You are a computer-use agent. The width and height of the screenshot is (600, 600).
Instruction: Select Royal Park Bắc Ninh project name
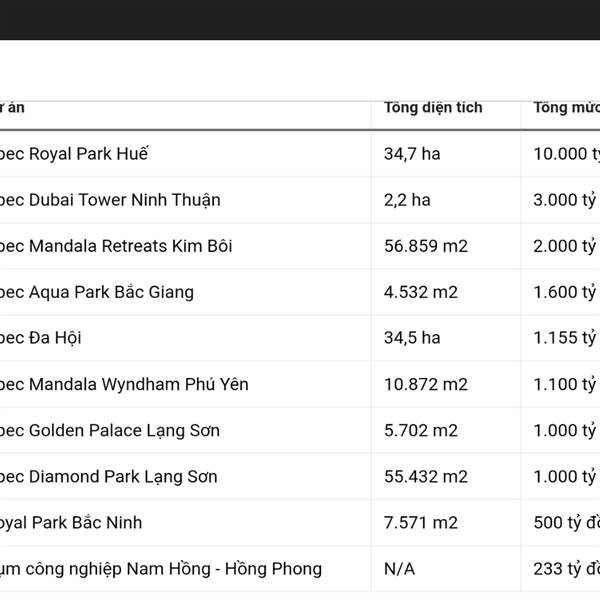pos(71,523)
